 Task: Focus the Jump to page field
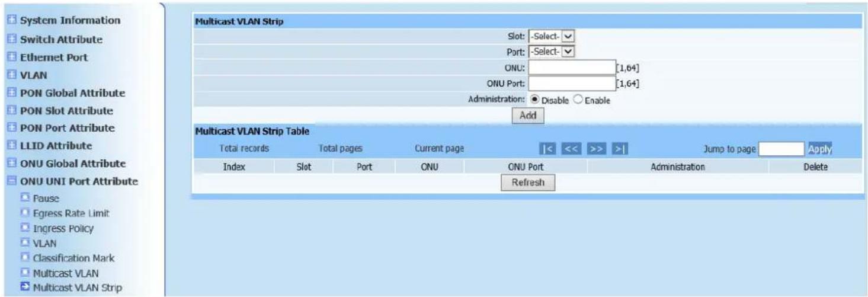coord(781,149)
